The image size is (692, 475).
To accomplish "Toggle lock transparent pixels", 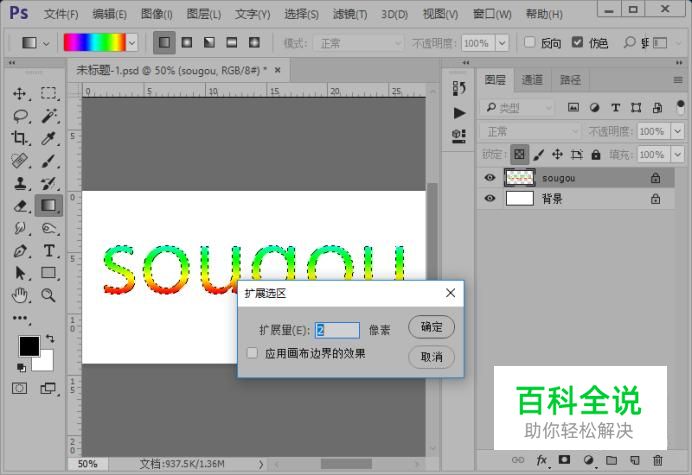I will pos(519,155).
